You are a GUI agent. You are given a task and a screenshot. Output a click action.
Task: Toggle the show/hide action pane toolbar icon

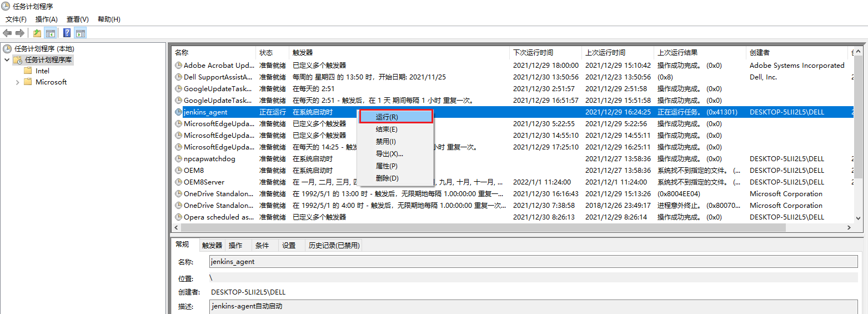pyautogui.click(x=80, y=33)
